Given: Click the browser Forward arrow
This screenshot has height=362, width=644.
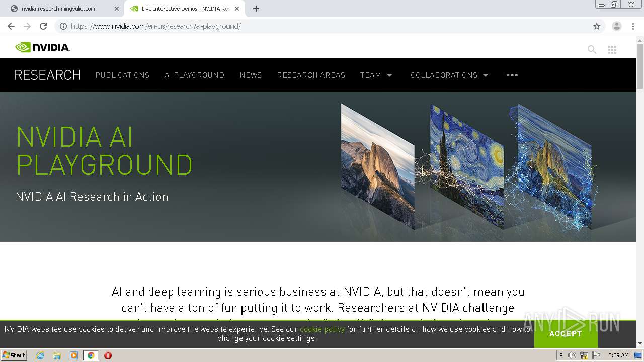Looking at the screenshot, I should click(27, 26).
